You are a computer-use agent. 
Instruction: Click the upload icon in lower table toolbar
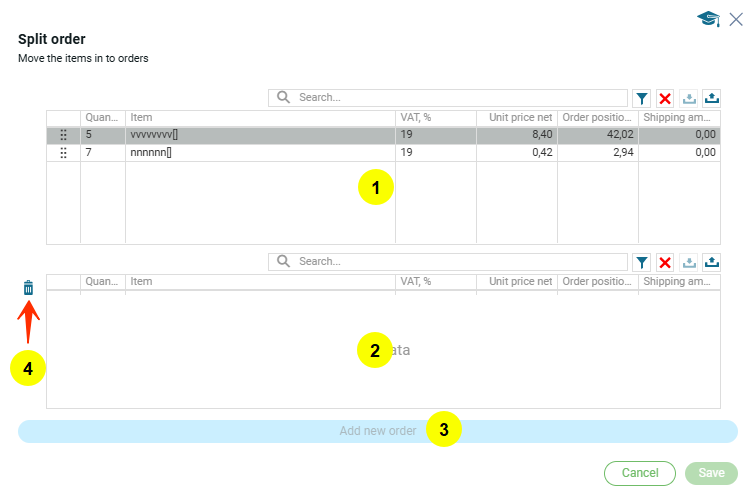(712, 262)
